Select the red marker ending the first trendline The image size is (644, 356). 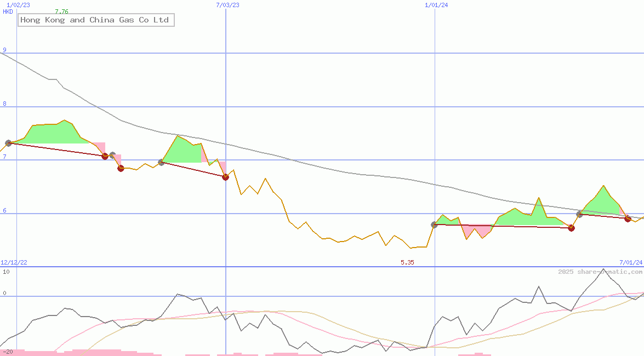point(105,157)
